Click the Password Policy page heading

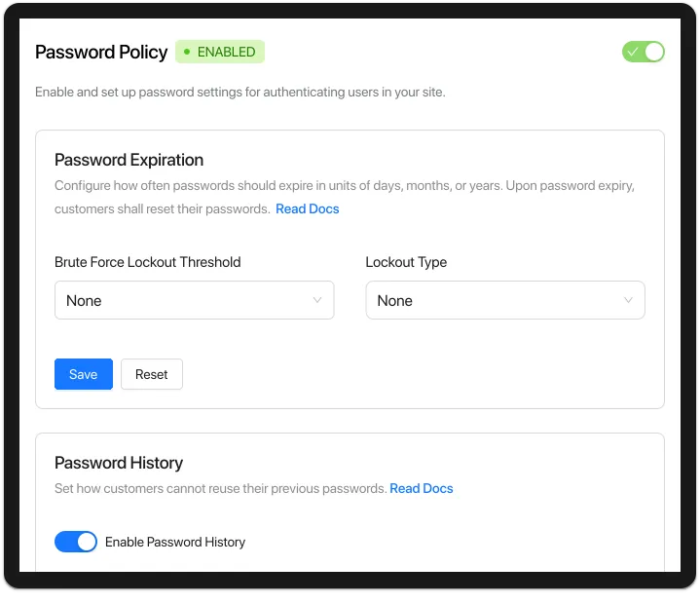(101, 53)
